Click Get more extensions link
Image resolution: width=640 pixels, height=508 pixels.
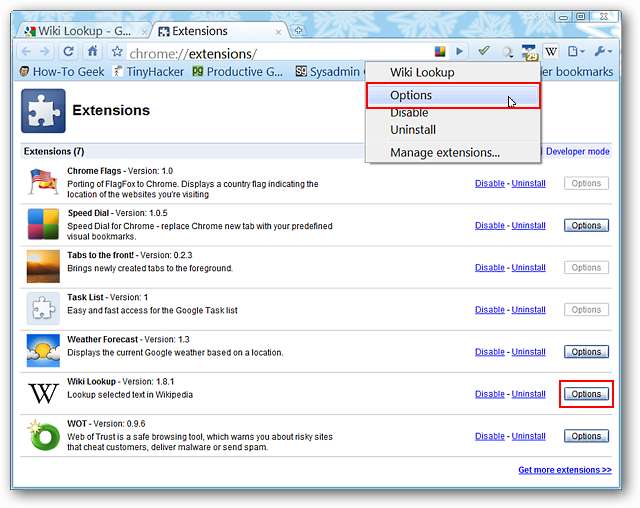coord(564,470)
